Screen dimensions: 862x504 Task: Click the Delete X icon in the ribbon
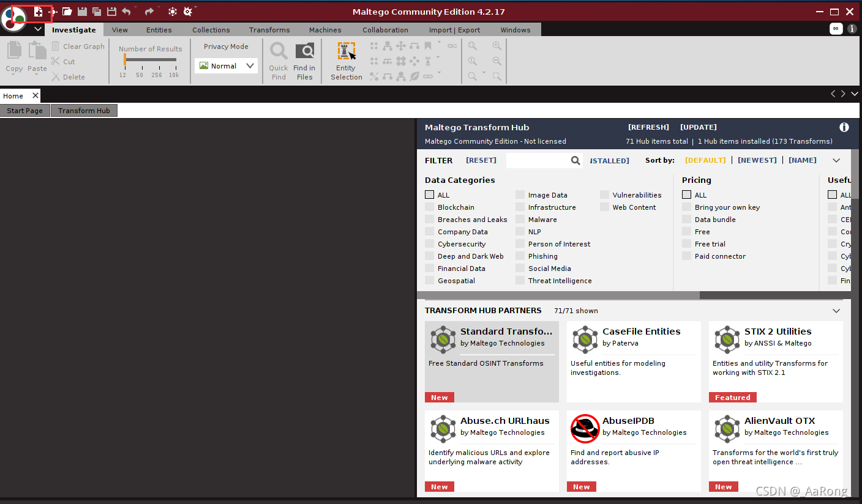point(56,77)
